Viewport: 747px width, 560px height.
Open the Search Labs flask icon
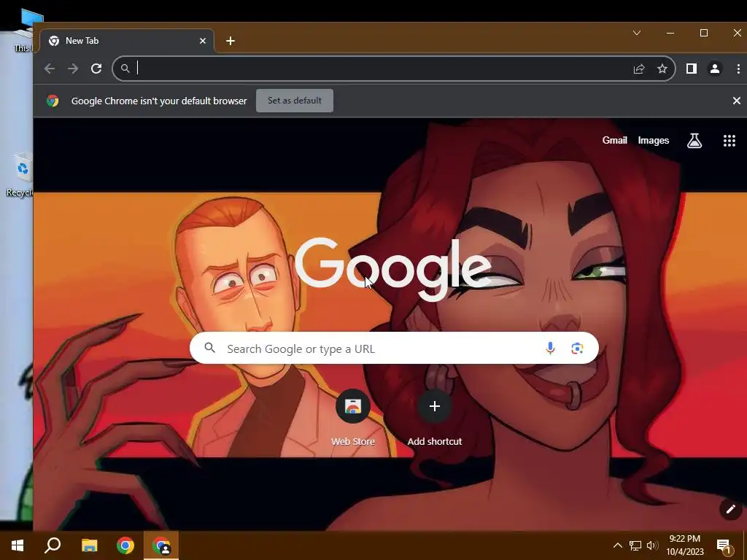(694, 141)
